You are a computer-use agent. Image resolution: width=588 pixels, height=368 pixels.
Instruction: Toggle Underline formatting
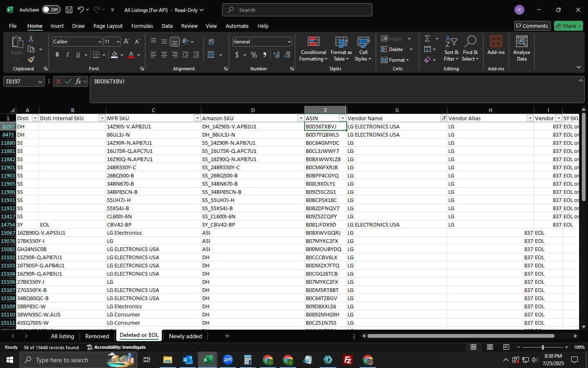(x=78, y=55)
